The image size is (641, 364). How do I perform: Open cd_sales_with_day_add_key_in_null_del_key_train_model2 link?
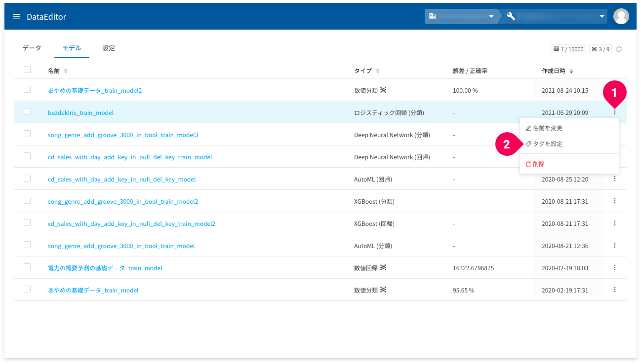[x=131, y=223]
